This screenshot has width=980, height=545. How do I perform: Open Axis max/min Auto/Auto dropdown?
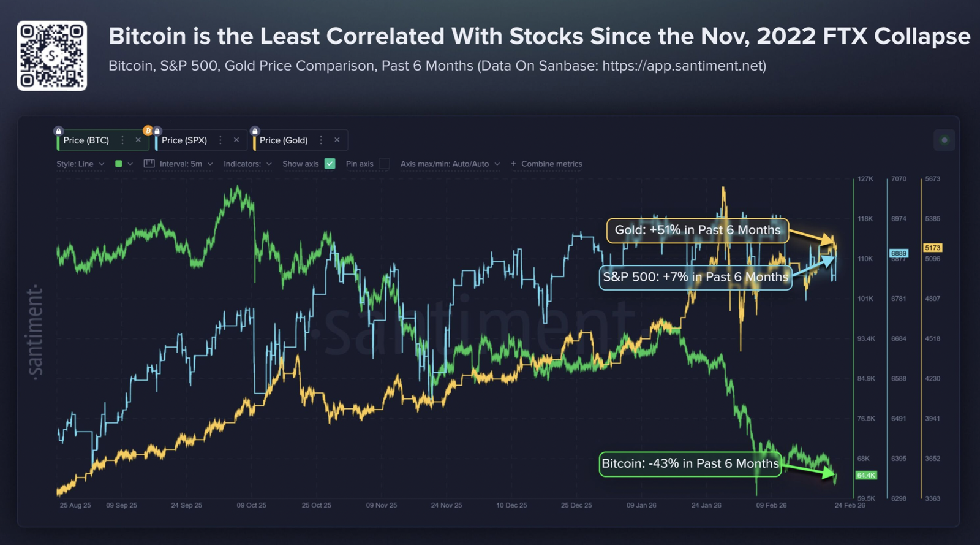pyautogui.click(x=450, y=164)
